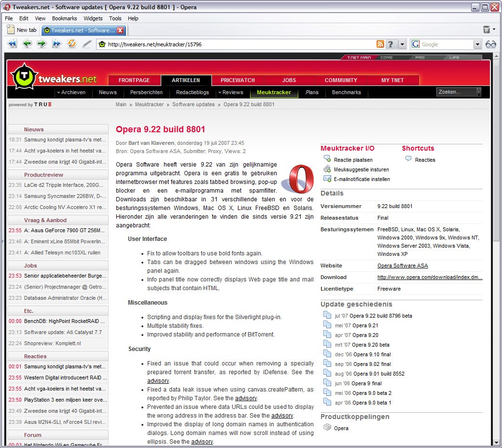Click the New tab page icon
This screenshot has width=502, height=448.
[x=11, y=29]
